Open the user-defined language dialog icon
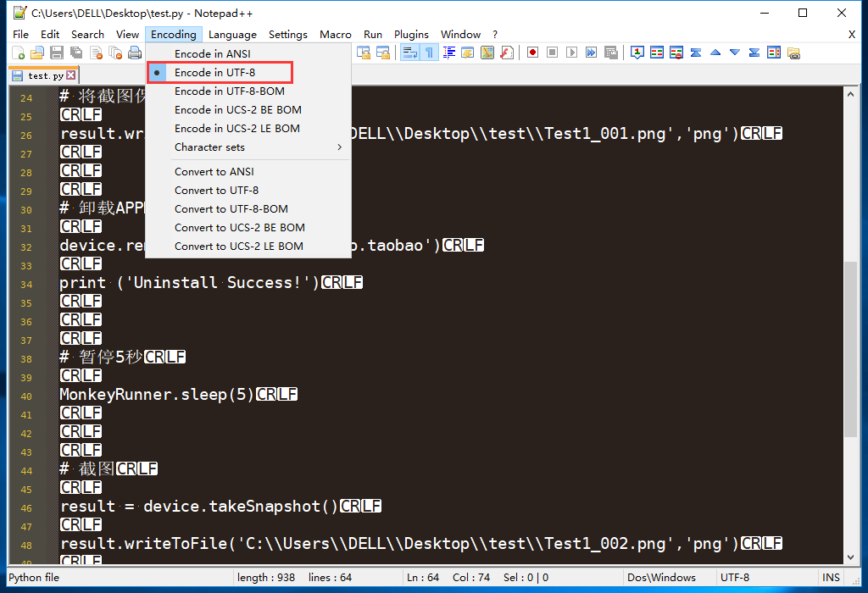The height and width of the screenshot is (593, 868). tap(468, 53)
